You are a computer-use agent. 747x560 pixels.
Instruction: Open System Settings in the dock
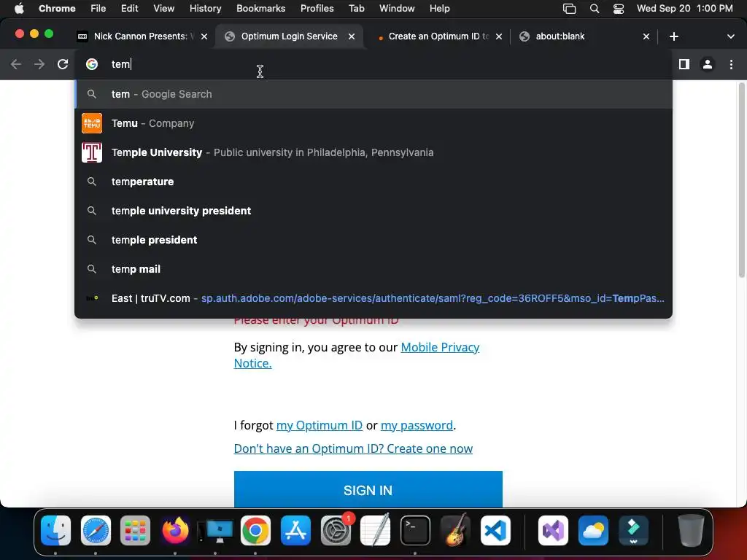[x=336, y=530]
